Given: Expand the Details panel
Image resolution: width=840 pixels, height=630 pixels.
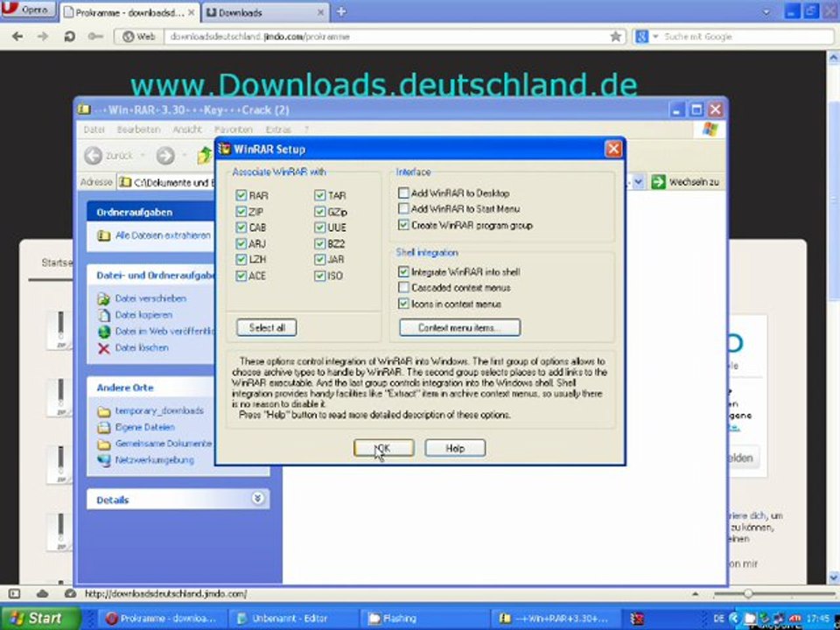Looking at the screenshot, I should 257,499.
